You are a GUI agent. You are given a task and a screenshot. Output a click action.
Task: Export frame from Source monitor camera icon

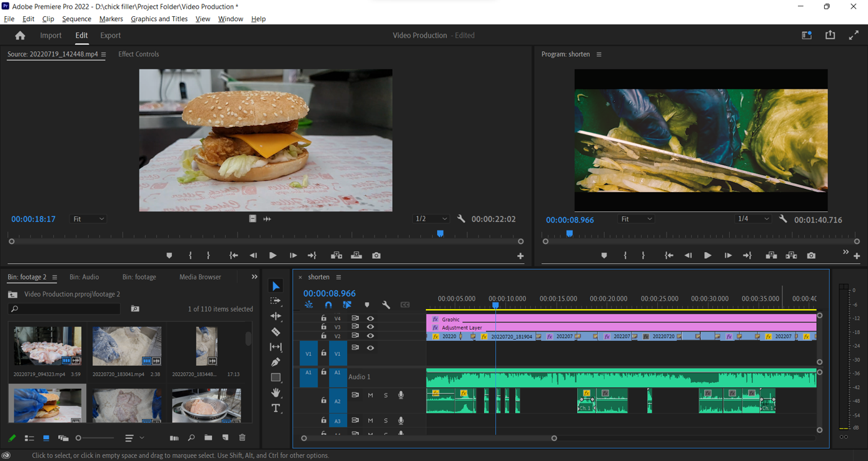[x=376, y=255]
